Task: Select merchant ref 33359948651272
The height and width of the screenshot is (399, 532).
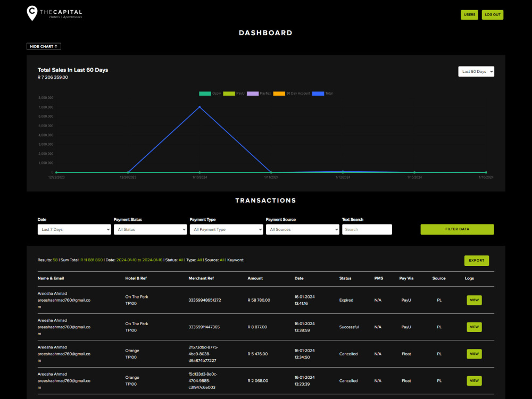Action: pos(205,300)
